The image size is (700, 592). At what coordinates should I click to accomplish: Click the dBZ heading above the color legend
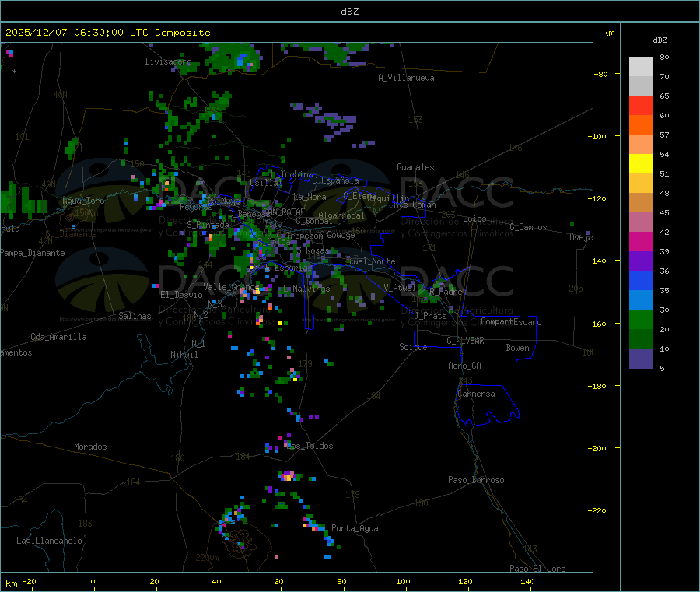tap(660, 40)
